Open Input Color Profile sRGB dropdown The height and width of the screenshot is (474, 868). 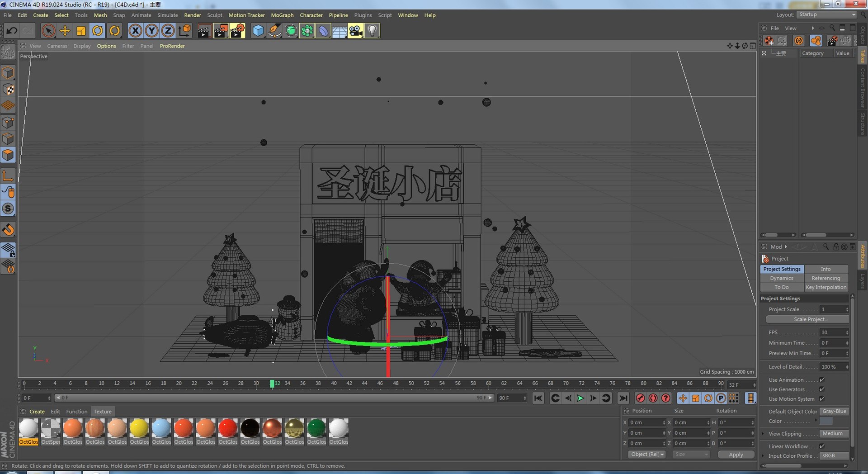click(x=834, y=456)
